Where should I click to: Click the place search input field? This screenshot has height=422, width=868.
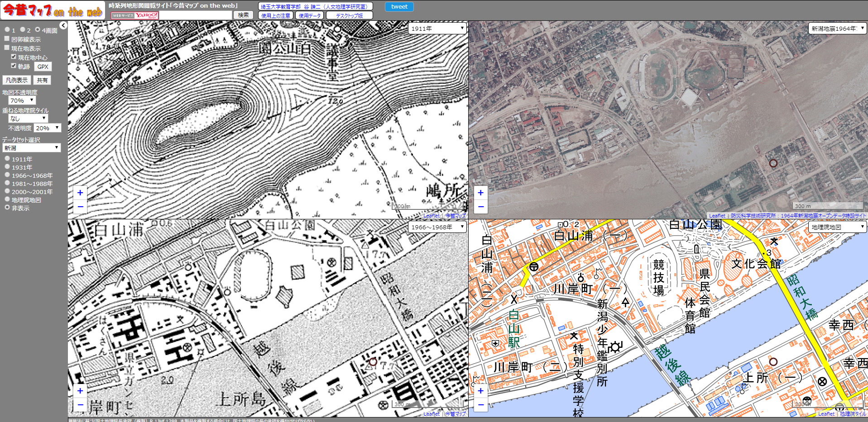[x=196, y=15]
